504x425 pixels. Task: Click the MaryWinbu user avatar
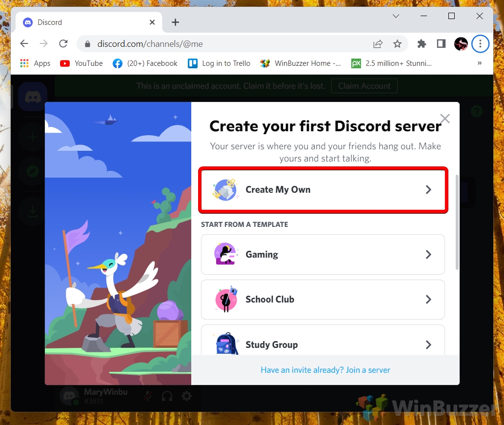point(69,396)
